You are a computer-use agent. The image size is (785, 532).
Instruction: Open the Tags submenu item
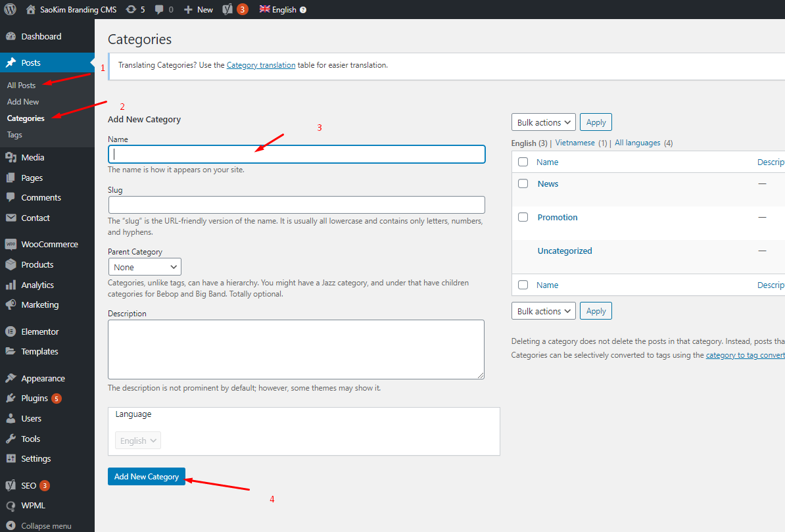(x=14, y=135)
